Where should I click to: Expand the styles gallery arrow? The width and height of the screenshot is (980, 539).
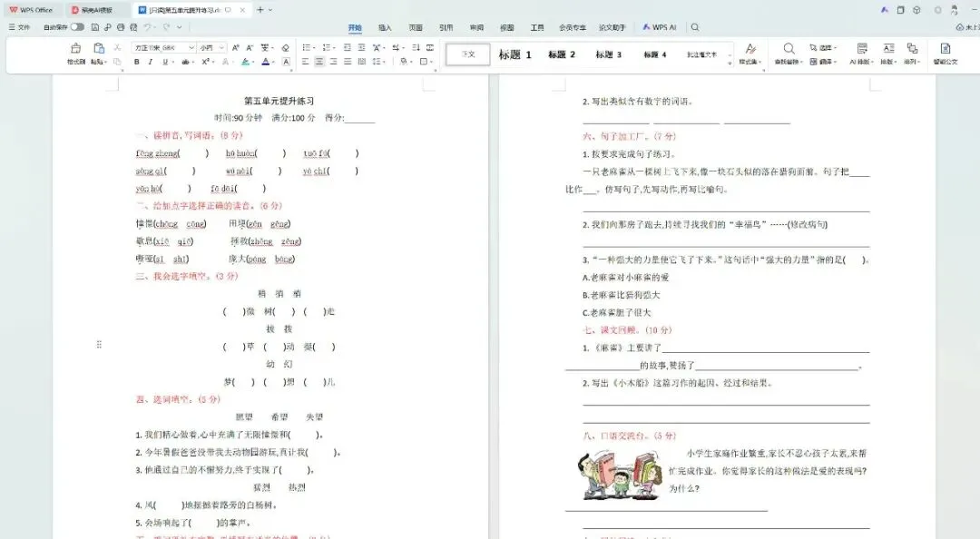[x=730, y=63]
